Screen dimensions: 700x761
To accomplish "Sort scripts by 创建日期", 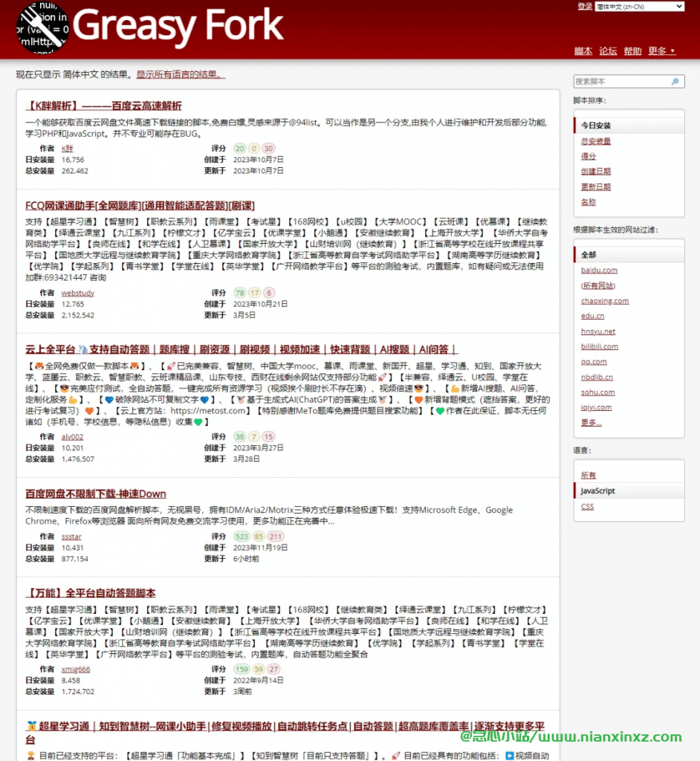I will [x=596, y=172].
